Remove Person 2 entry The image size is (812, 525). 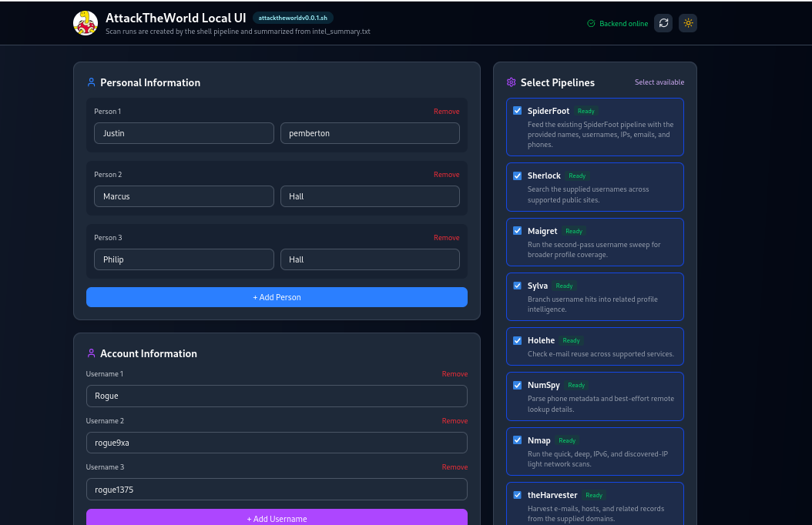tap(446, 174)
